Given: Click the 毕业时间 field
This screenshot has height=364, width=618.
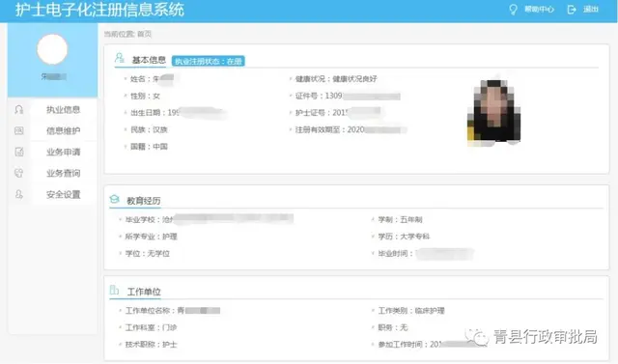Looking at the screenshot, I should tap(426, 253).
